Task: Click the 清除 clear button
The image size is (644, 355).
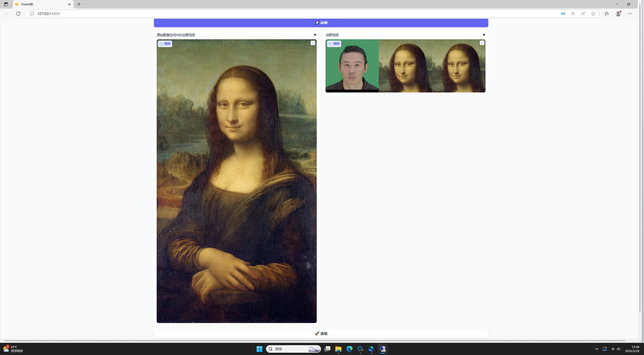Action: pyautogui.click(x=321, y=333)
